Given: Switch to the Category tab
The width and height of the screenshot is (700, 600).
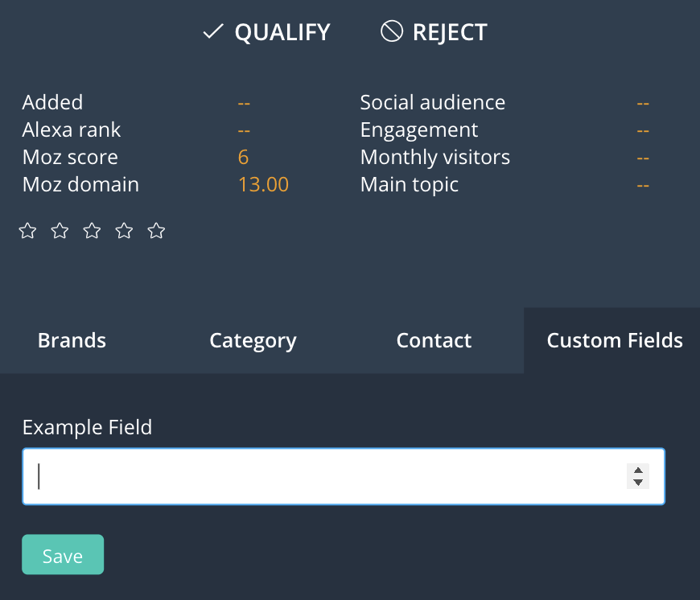Looking at the screenshot, I should [253, 341].
